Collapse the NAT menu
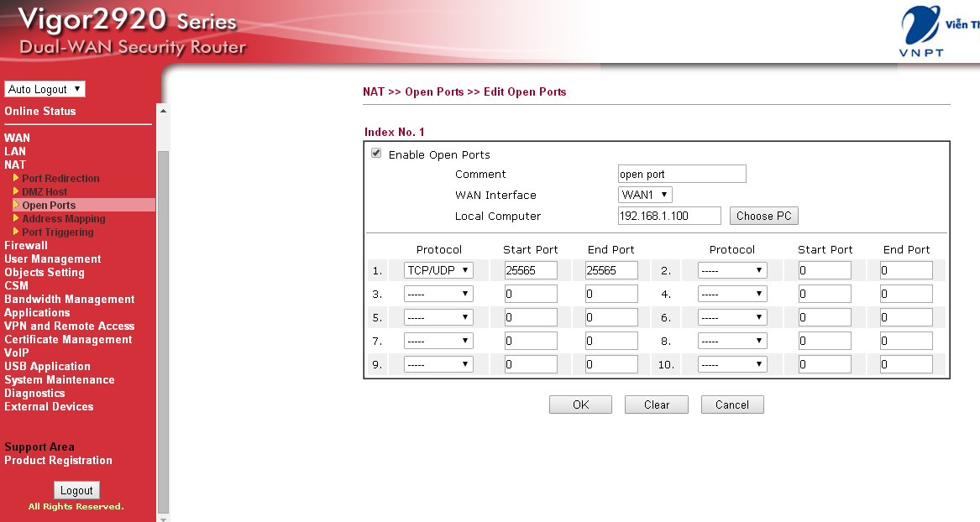980x522 pixels. point(15,164)
